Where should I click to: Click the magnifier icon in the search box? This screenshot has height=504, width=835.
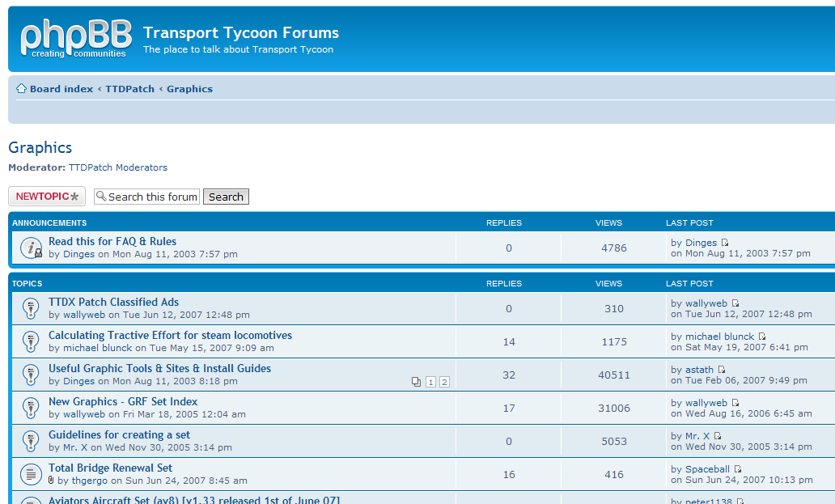click(x=101, y=197)
